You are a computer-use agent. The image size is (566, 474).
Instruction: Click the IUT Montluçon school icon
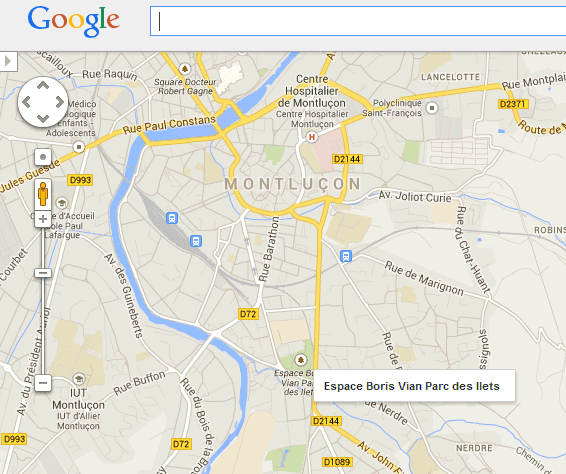(78, 379)
